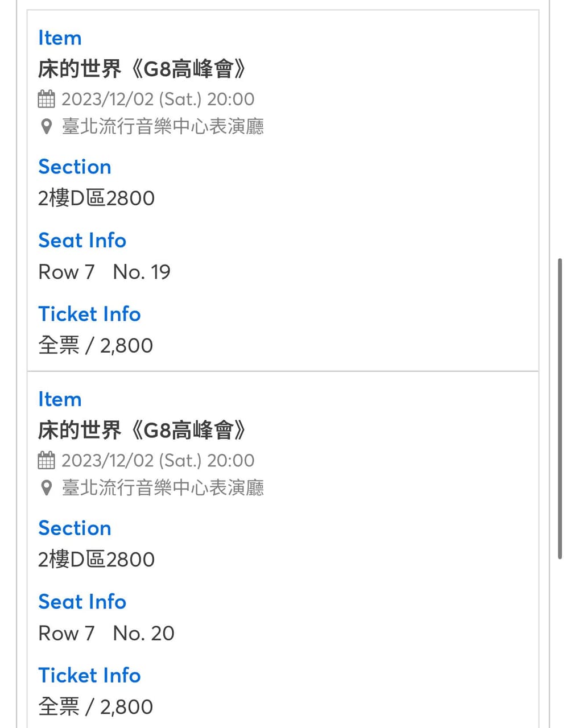Click the calendar icon on the first ticket
This screenshot has height=728, width=566.
click(47, 99)
